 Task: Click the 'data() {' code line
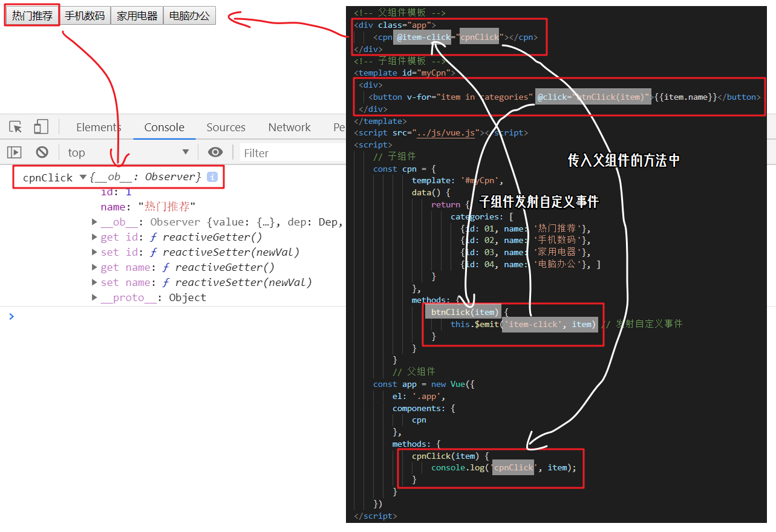(431, 193)
